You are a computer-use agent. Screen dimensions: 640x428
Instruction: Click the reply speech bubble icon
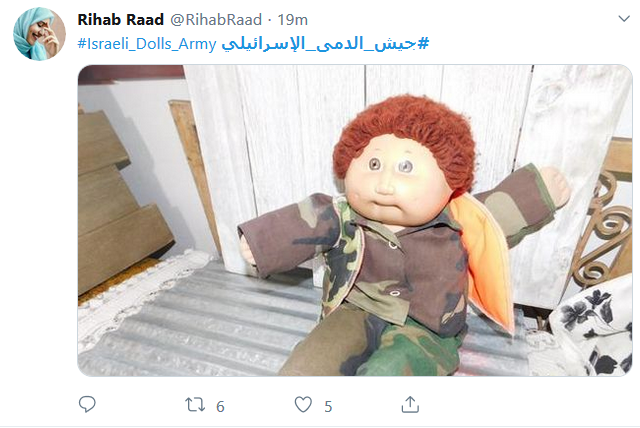[87, 404]
